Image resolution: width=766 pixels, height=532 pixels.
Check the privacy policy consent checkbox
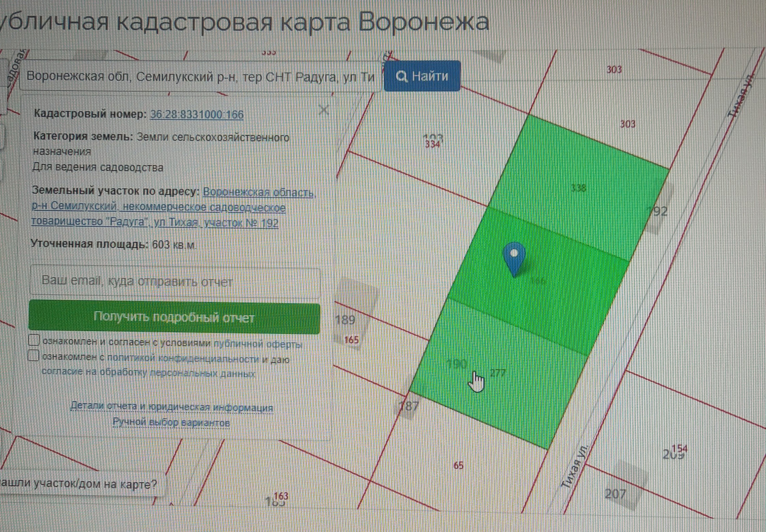[x=34, y=355]
